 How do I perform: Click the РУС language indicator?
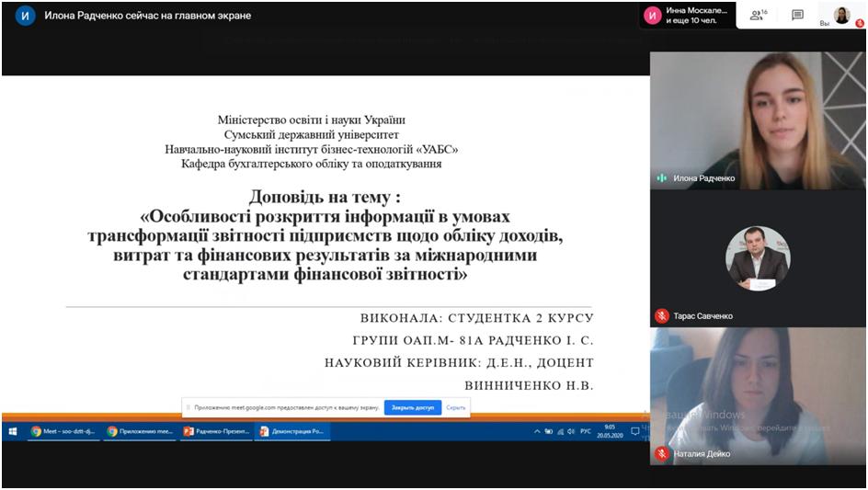click(586, 431)
